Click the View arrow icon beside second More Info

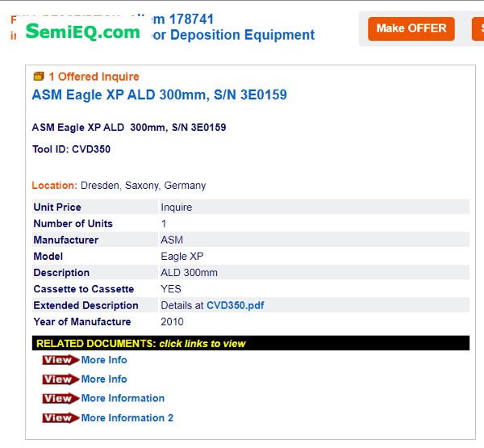pyautogui.click(x=60, y=379)
